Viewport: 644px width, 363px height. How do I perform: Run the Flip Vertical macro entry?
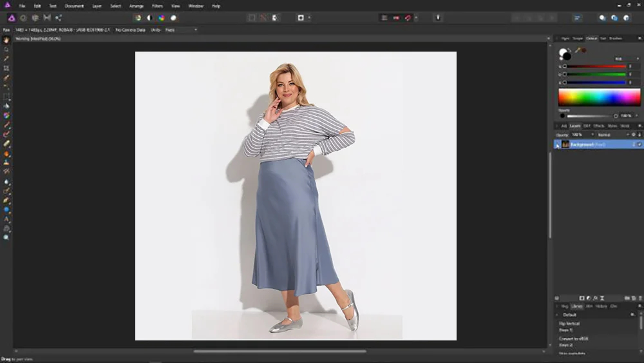(x=569, y=324)
